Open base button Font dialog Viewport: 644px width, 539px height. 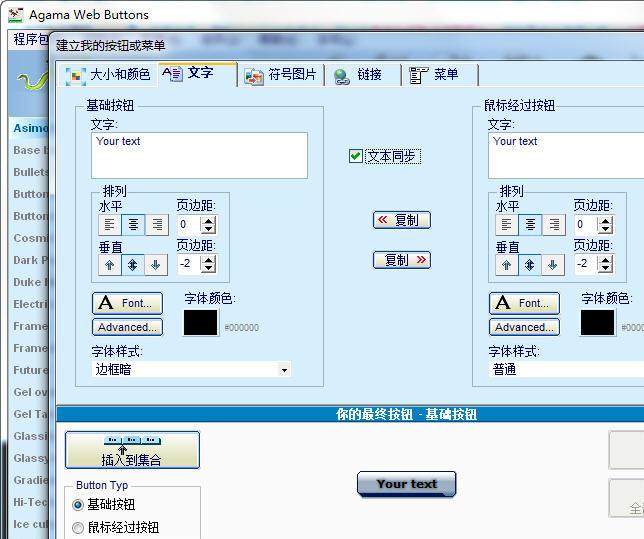pos(127,303)
